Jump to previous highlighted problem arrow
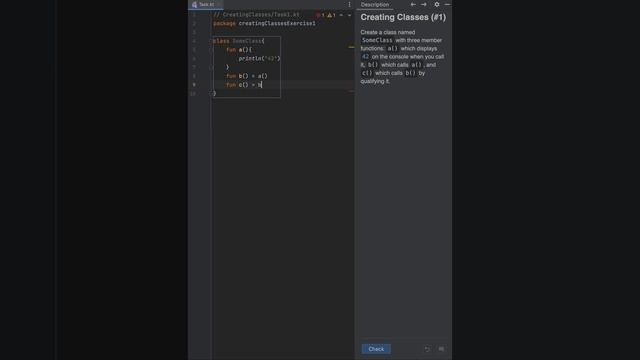Screen dimensions: 640x360 [341, 15]
